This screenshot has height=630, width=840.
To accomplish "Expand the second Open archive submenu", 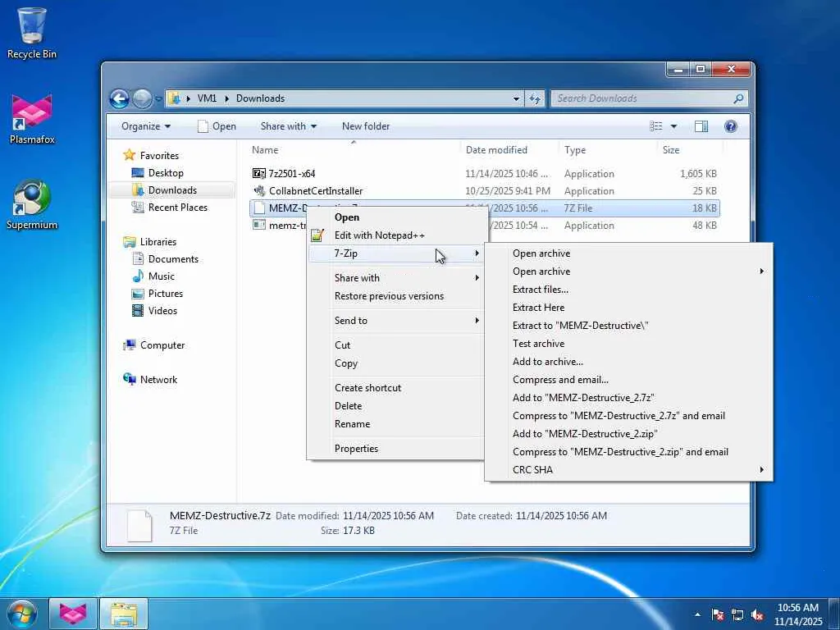I will (761, 271).
